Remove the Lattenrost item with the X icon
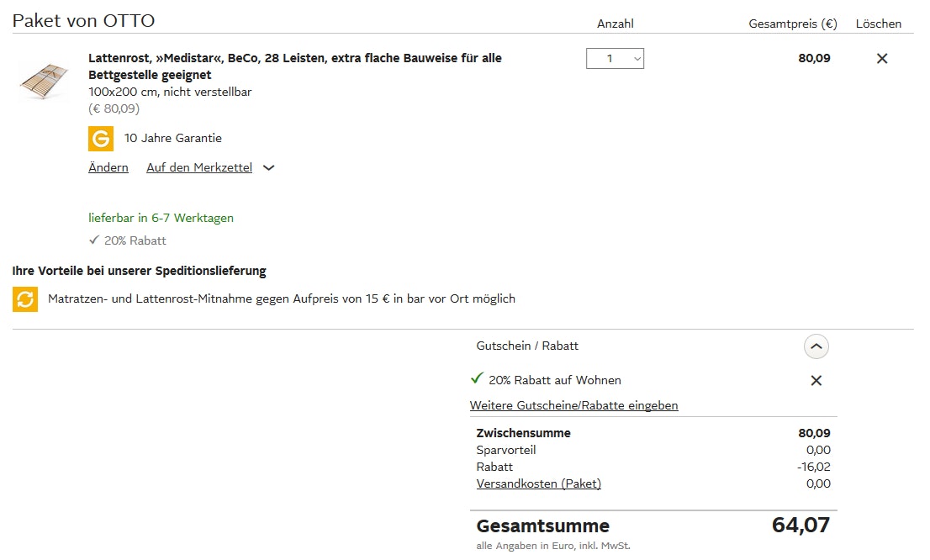Viewport: 930px width, 560px height. [881, 59]
